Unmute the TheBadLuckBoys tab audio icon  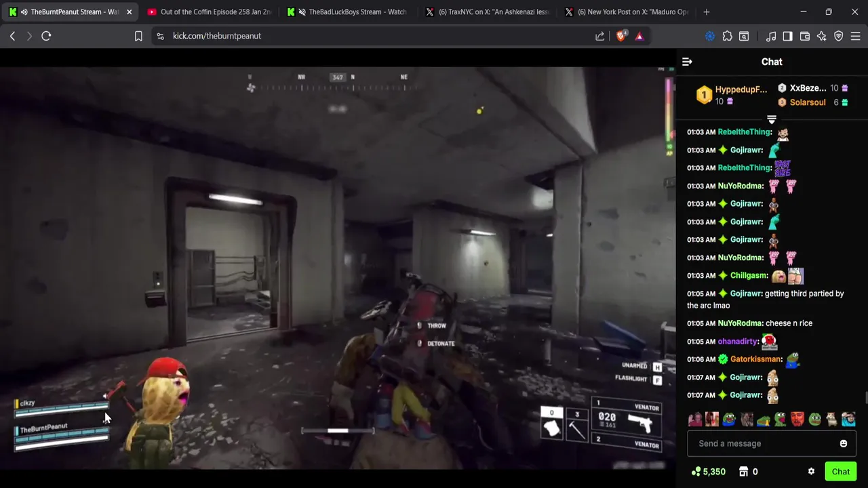[x=302, y=12]
